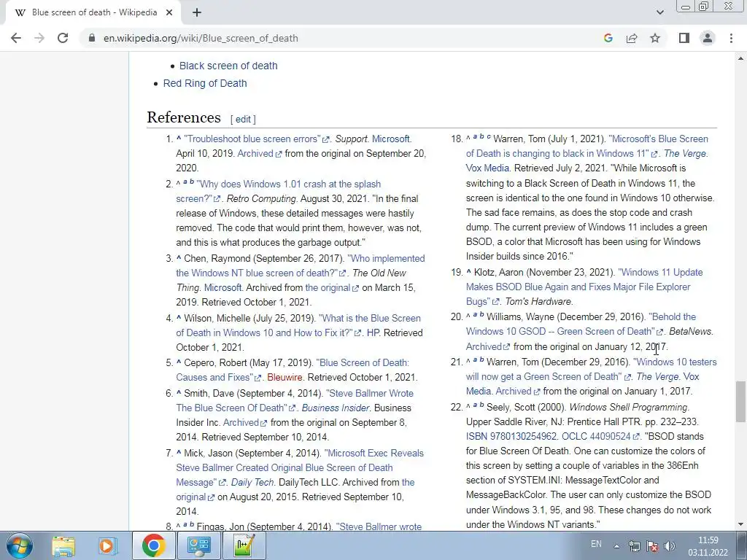Open Chrome three-dot menu
747x560 pixels.
pyautogui.click(x=731, y=38)
